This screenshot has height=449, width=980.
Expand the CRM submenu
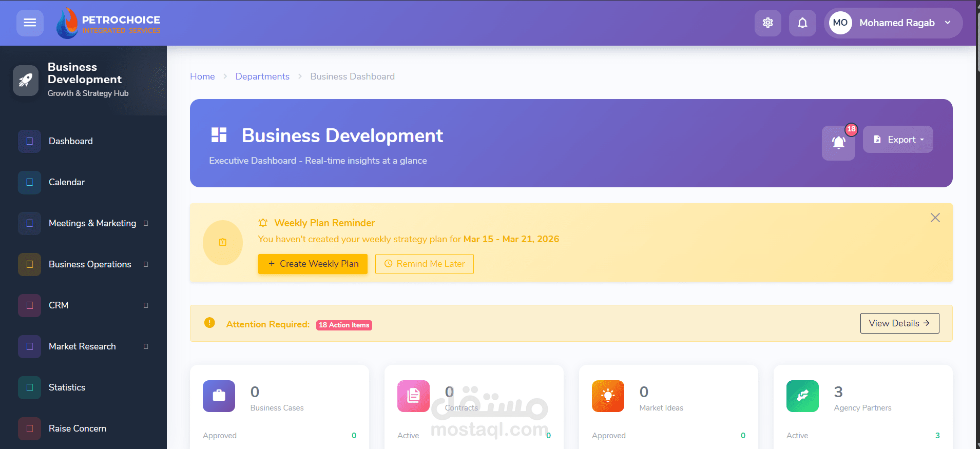coord(146,305)
